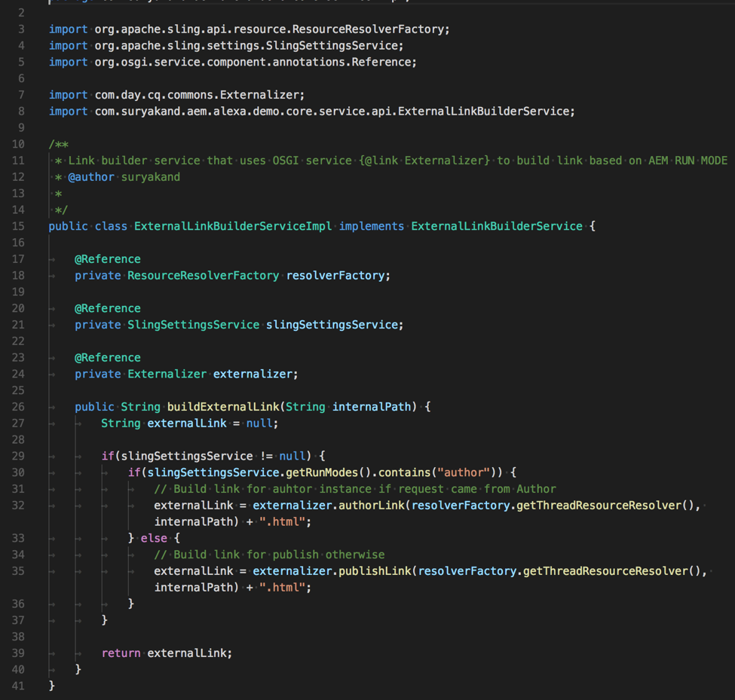Click the SlingSettingsService field declaration
Screen dimensions: 735x700
point(238,324)
